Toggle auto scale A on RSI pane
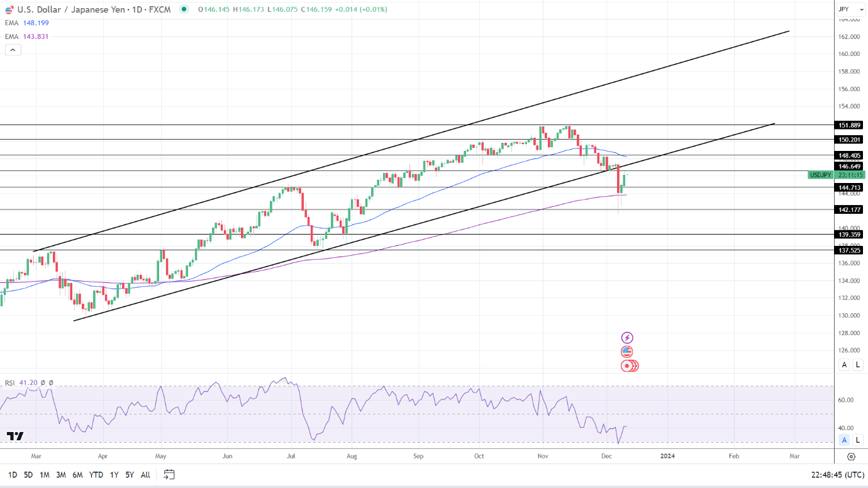 [x=845, y=440]
